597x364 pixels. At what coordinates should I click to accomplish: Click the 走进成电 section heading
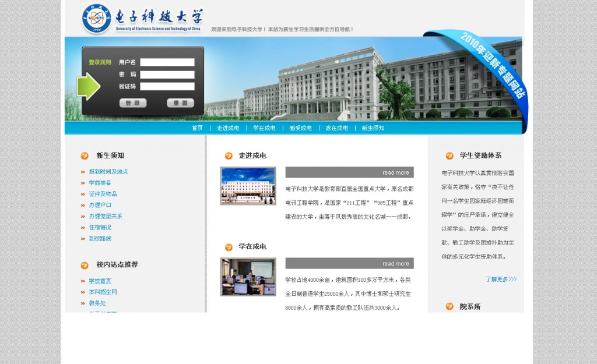(x=252, y=156)
